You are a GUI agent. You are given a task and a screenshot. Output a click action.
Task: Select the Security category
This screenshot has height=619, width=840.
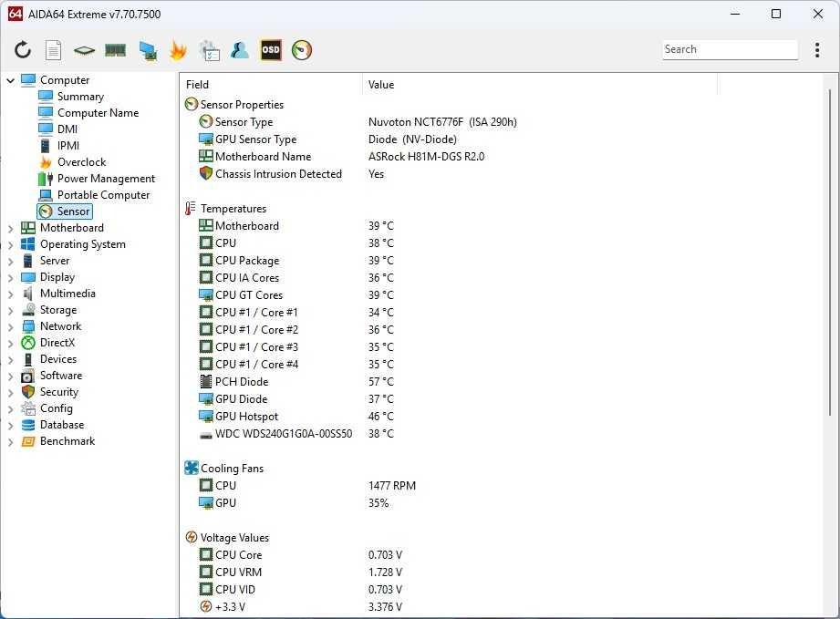59,392
